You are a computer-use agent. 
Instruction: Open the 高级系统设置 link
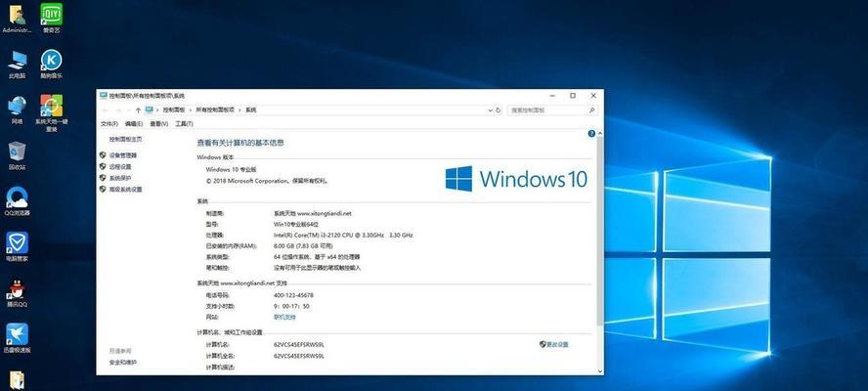(126, 190)
